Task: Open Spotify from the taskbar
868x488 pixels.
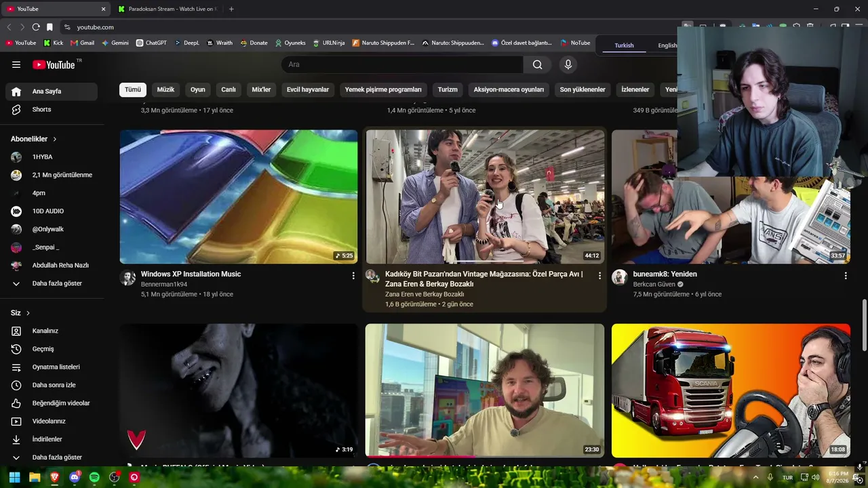Action: tap(94, 477)
